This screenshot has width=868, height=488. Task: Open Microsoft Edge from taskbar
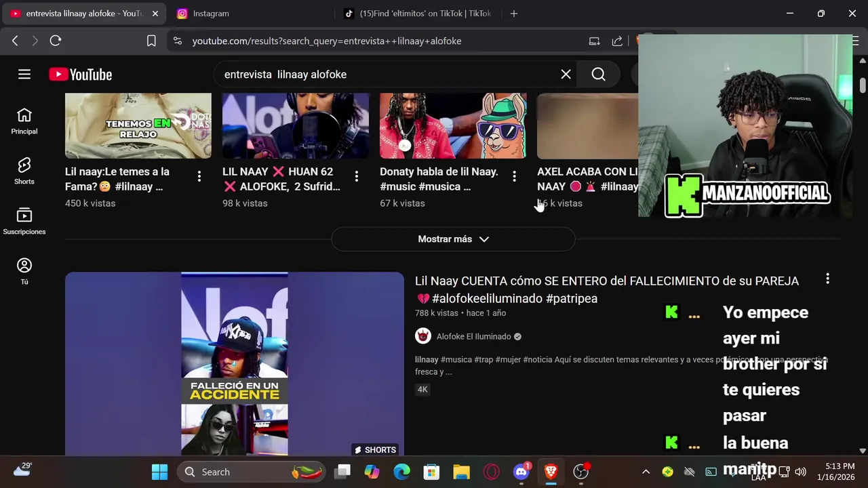pyautogui.click(x=401, y=472)
